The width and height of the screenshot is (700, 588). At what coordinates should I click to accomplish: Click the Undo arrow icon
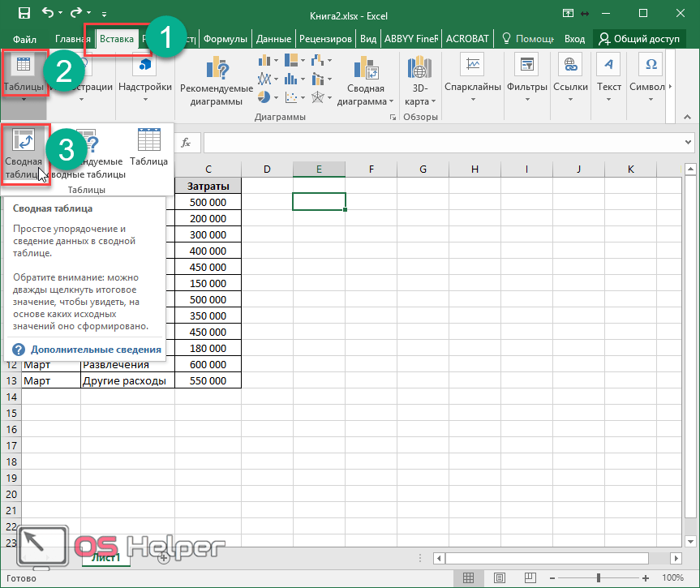pyautogui.click(x=48, y=14)
